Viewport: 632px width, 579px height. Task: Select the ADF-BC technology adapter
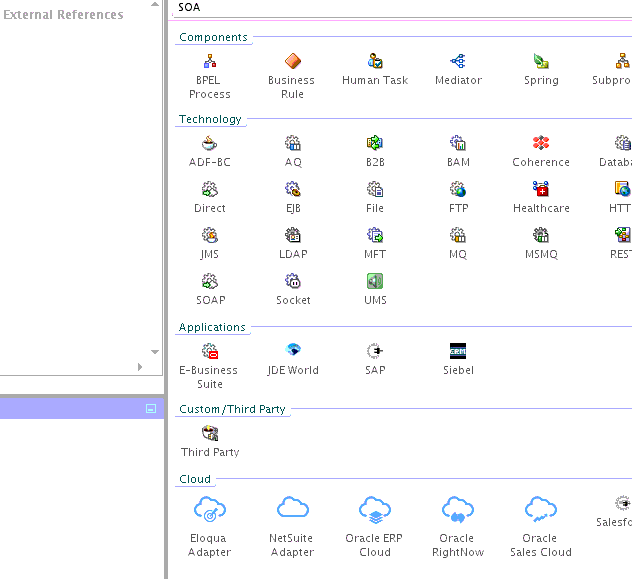[210, 144]
